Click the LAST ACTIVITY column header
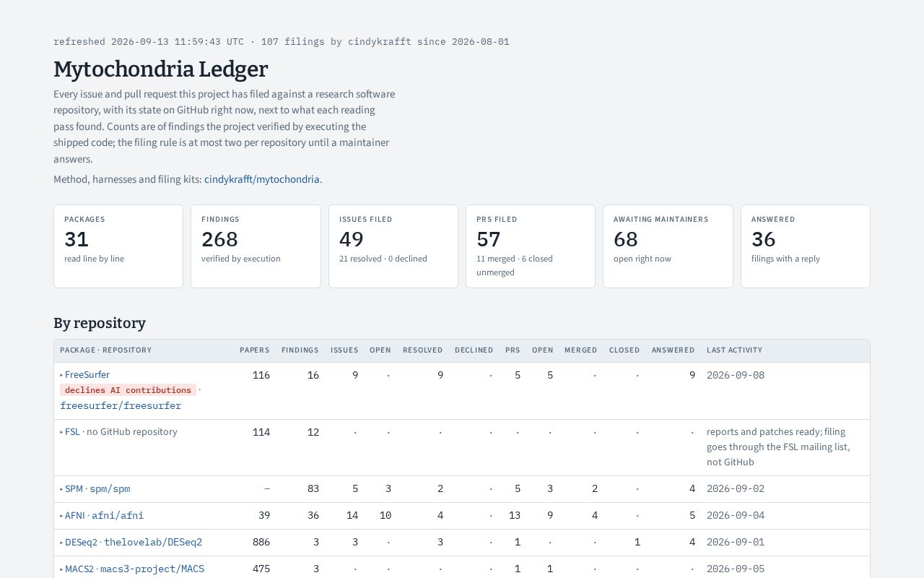Viewport: 924px width, 578px height. click(x=735, y=350)
